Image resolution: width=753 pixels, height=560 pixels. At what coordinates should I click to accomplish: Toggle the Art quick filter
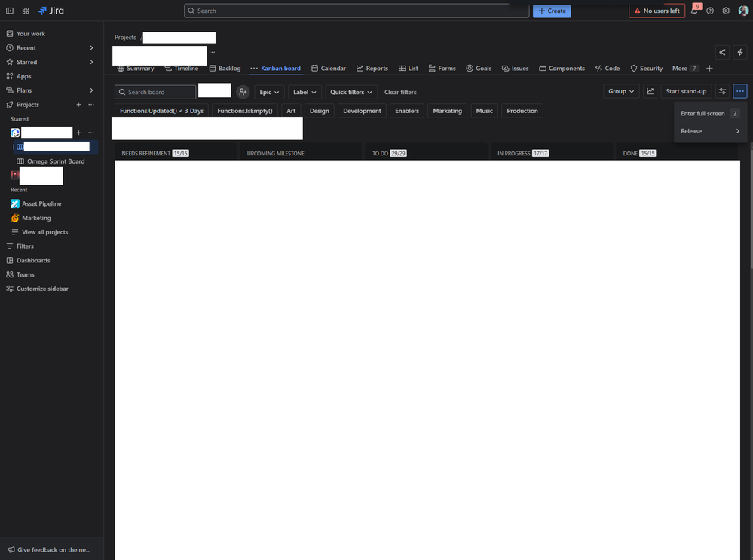(x=291, y=111)
